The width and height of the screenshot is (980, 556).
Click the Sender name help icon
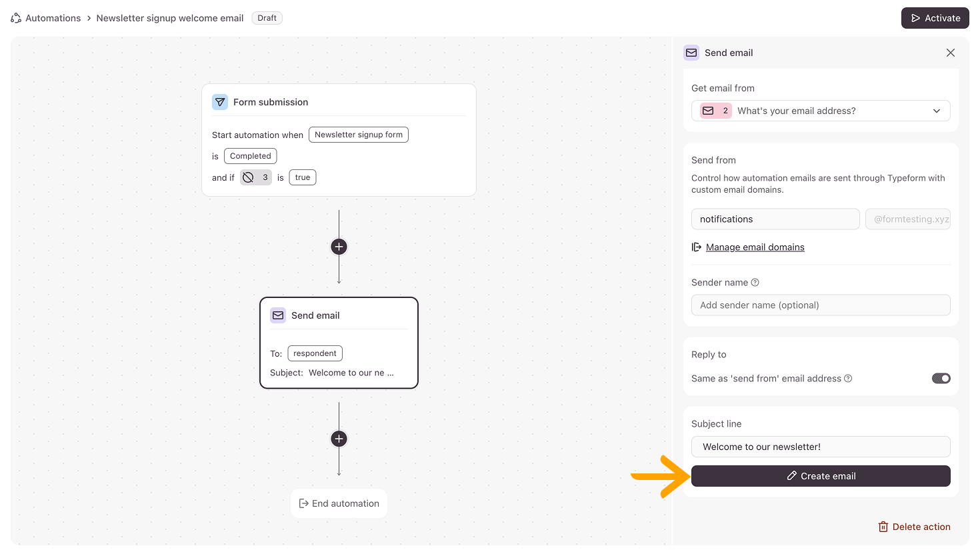755,283
